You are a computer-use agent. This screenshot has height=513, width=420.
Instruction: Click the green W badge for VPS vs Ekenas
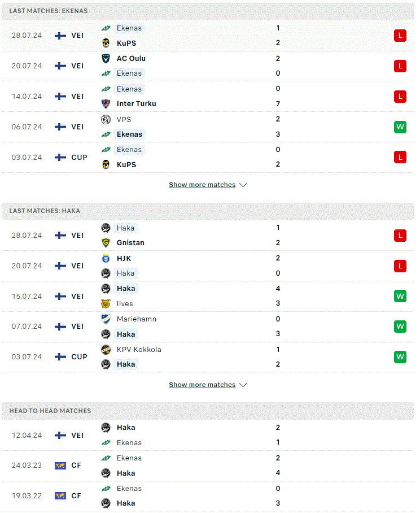click(x=400, y=127)
